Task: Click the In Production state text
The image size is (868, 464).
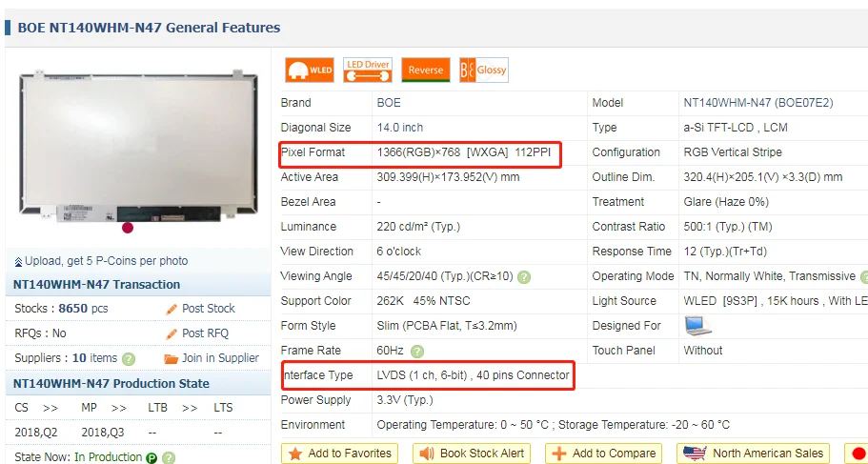Action: (x=108, y=457)
